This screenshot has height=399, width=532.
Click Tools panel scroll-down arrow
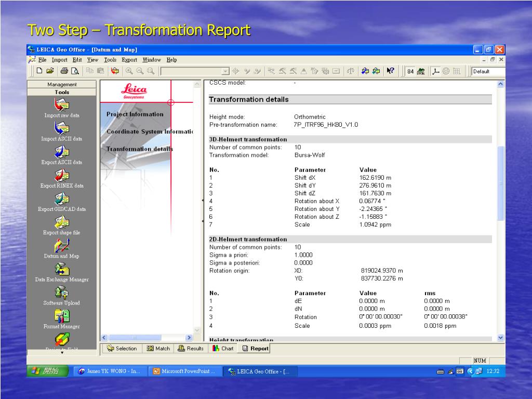(x=62, y=353)
